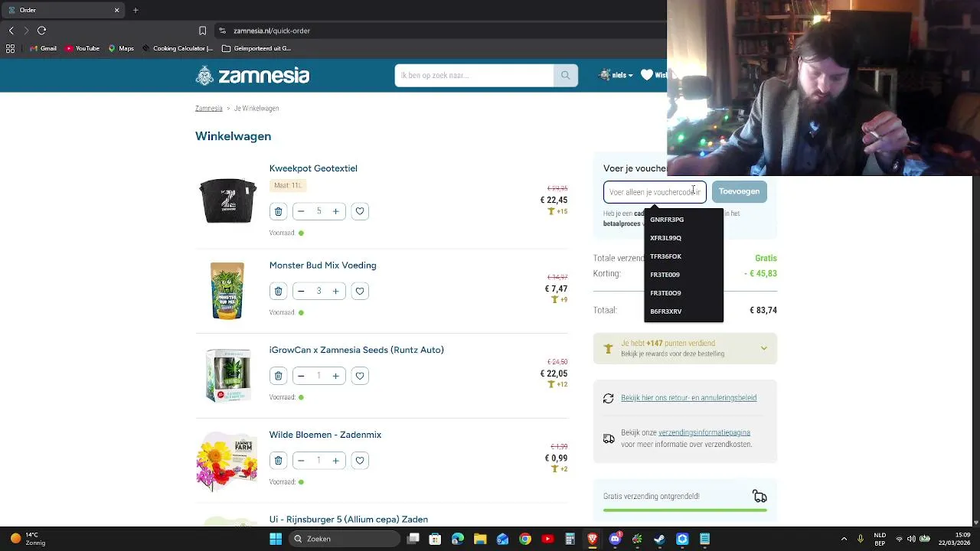Click the free shipping progress bar
Screen dimensions: 980x551
click(x=684, y=510)
